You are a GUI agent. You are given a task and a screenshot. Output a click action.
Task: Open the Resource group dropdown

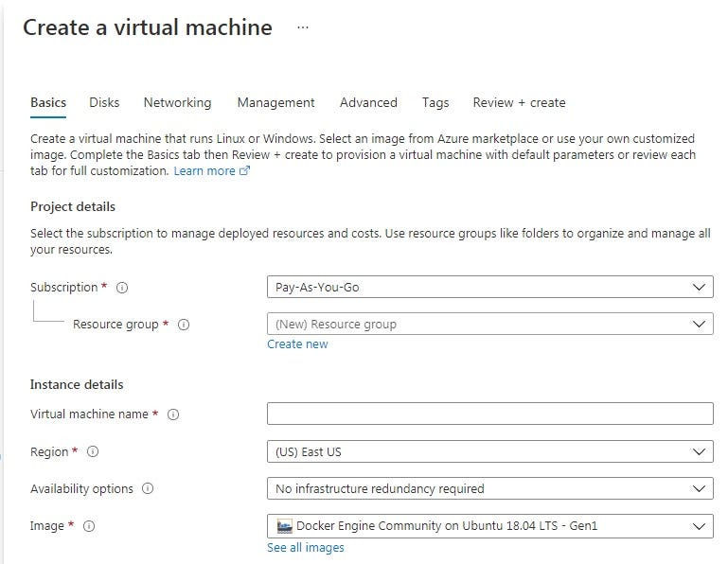(489, 324)
